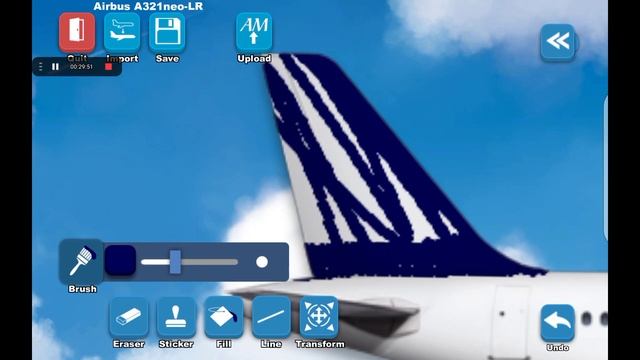Click the red Quit door icon
This screenshot has height=360, width=640.
pos(77,31)
